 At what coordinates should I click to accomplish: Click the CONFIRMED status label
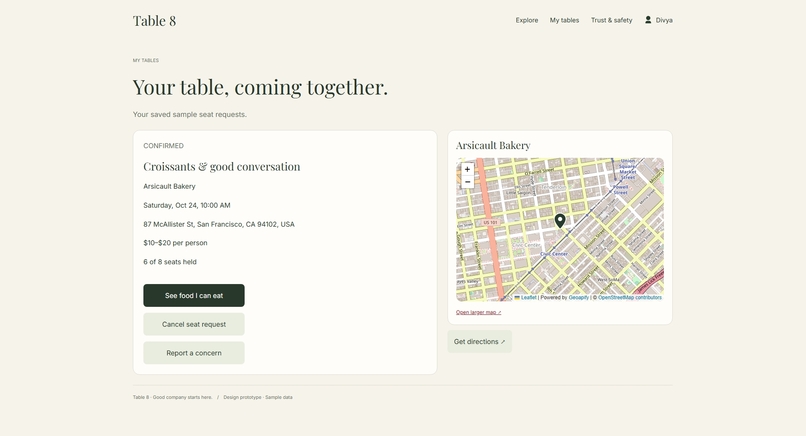[163, 146]
